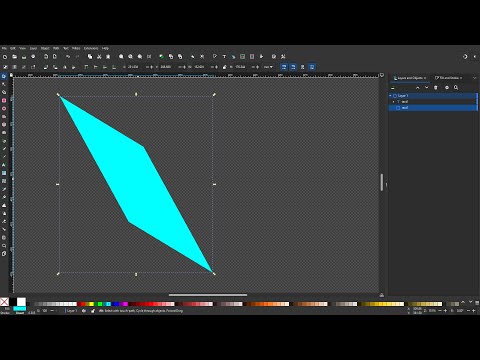The width and height of the screenshot is (480, 360).
Task: Toggle snapping icon at top right
Action: tap(465, 57)
